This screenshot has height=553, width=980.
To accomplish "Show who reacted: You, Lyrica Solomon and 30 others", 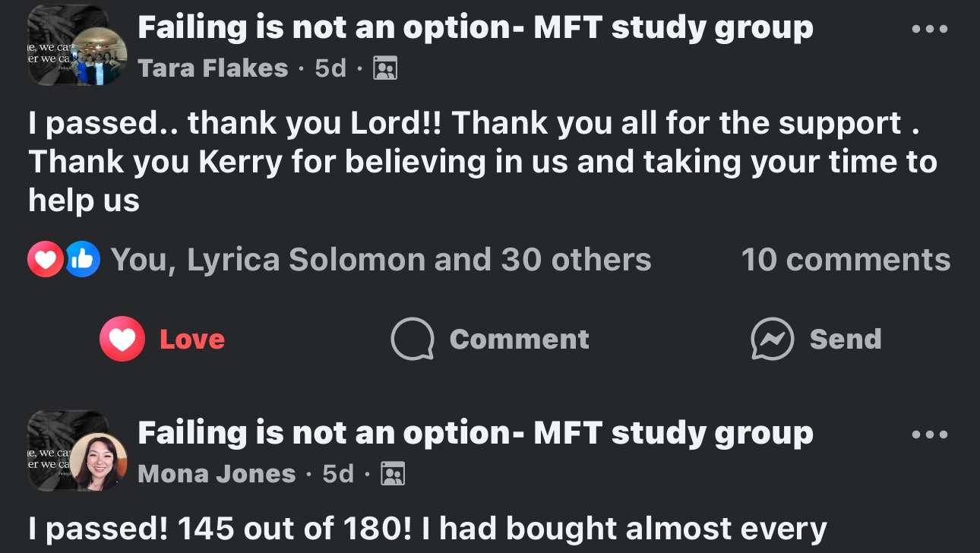I will 381,260.
